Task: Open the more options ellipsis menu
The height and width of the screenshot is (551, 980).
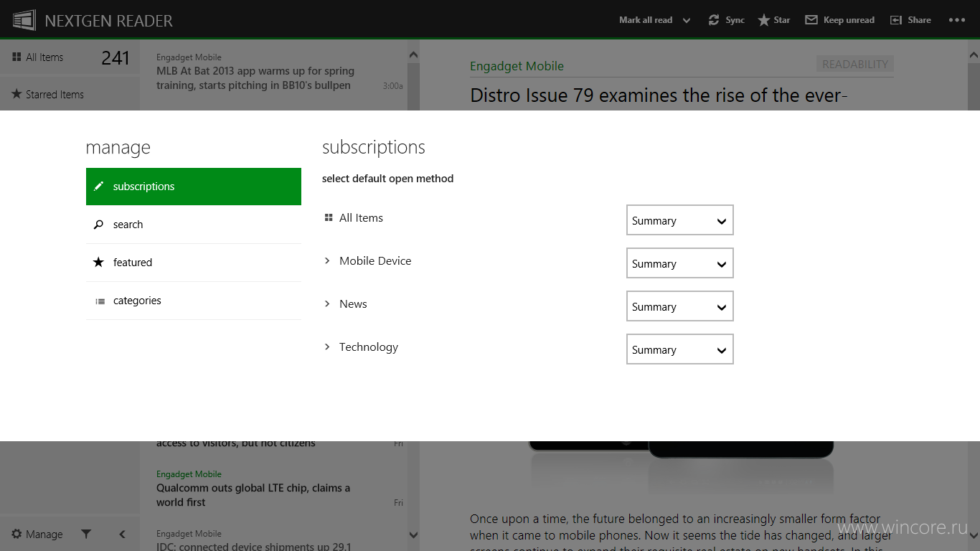Action: pyautogui.click(x=957, y=20)
